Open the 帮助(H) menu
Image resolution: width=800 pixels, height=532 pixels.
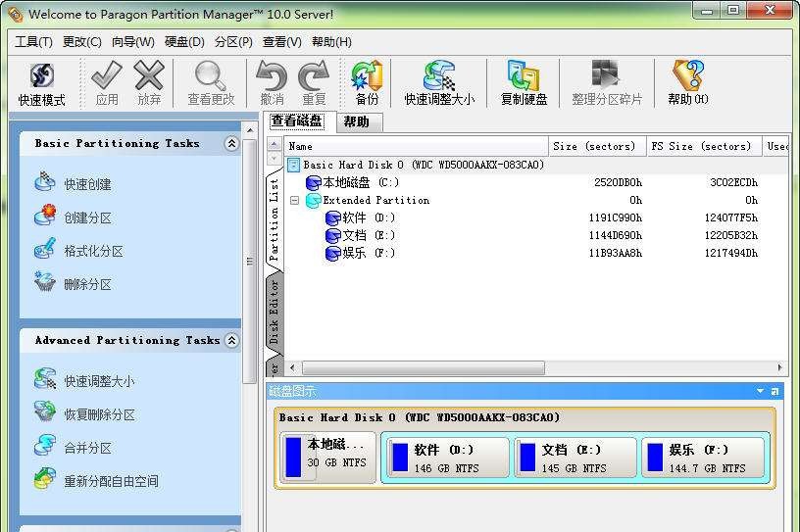(x=331, y=42)
